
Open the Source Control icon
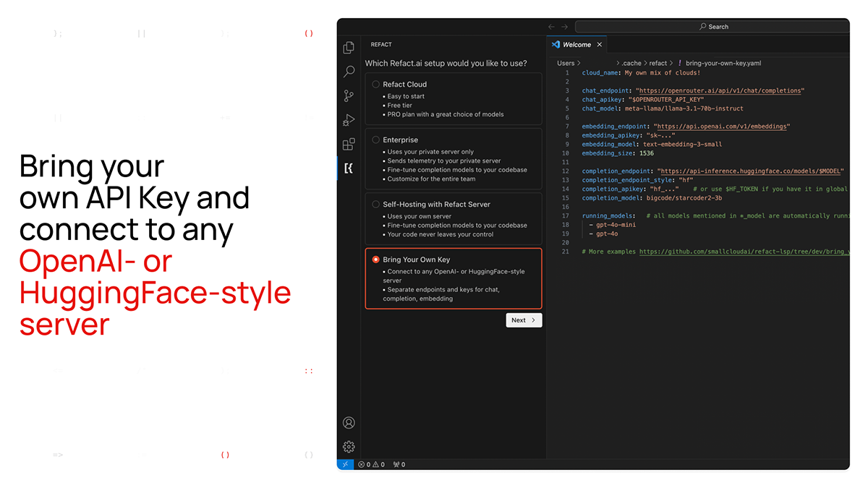349,95
